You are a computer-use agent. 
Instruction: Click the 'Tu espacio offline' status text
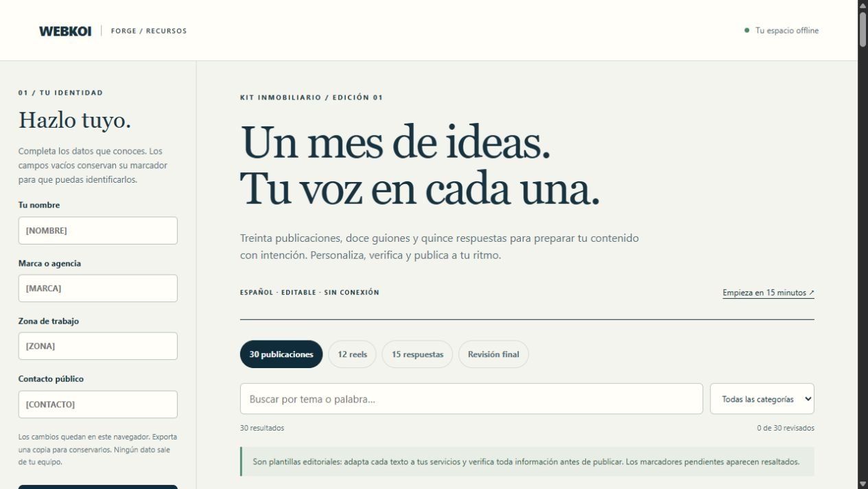[787, 30]
